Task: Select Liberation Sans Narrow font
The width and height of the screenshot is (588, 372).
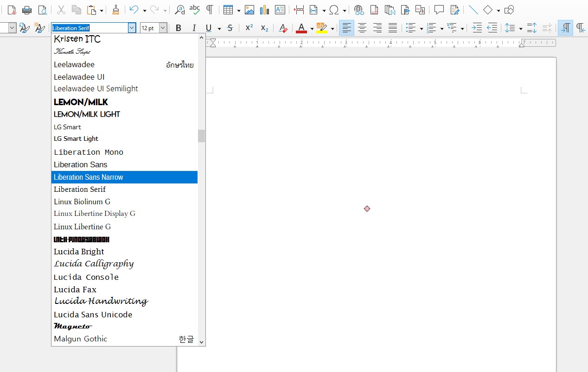Action: coord(124,177)
